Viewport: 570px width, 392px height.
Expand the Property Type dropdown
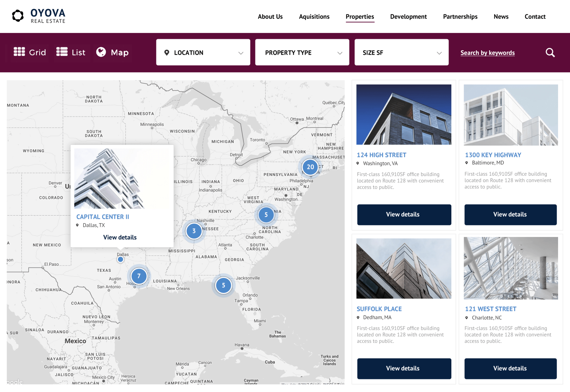pyautogui.click(x=302, y=52)
